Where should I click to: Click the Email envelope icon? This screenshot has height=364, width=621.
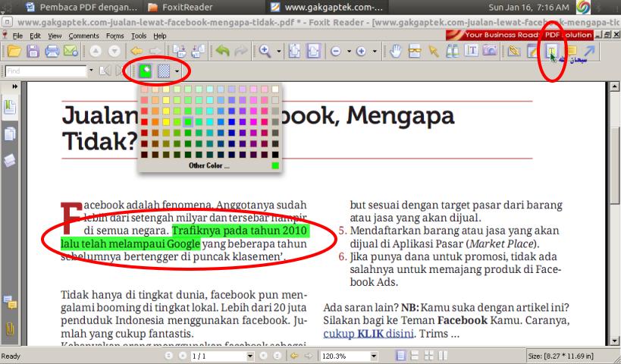tap(71, 51)
